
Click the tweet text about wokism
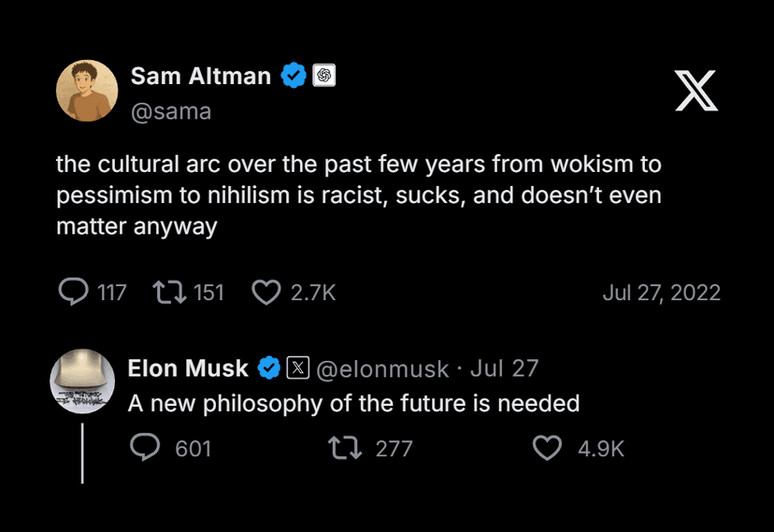click(x=358, y=195)
